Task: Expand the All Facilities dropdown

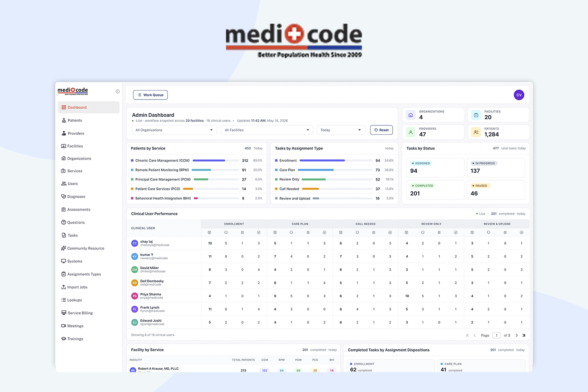Action: (267, 130)
